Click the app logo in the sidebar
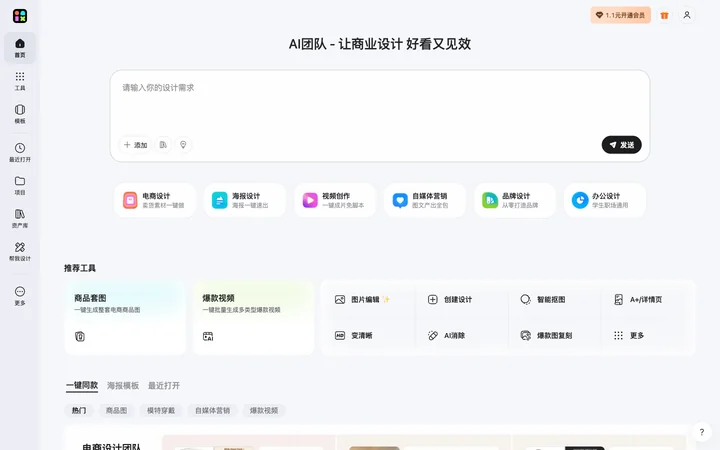 tap(20, 16)
